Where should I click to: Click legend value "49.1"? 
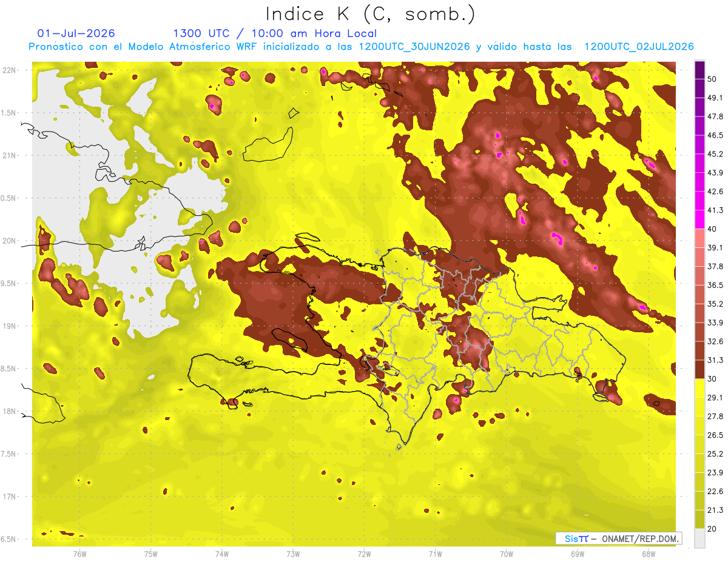click(x=715, y=98)
